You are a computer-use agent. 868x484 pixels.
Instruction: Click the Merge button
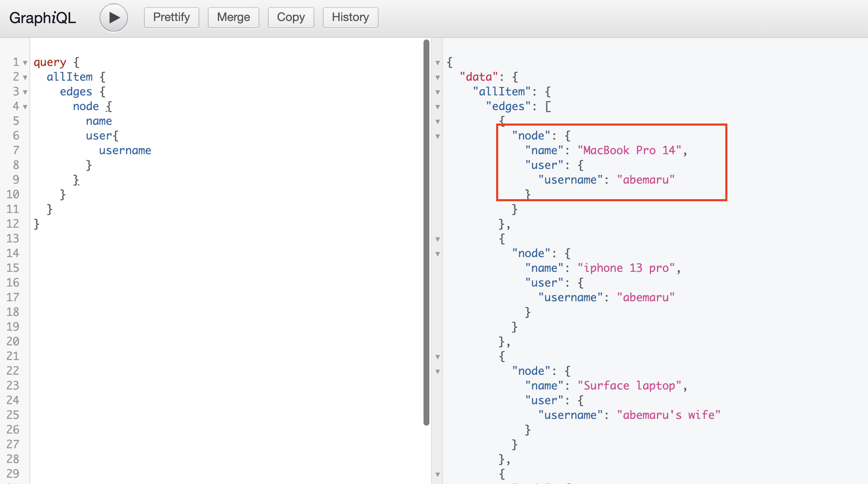point(233,18)
